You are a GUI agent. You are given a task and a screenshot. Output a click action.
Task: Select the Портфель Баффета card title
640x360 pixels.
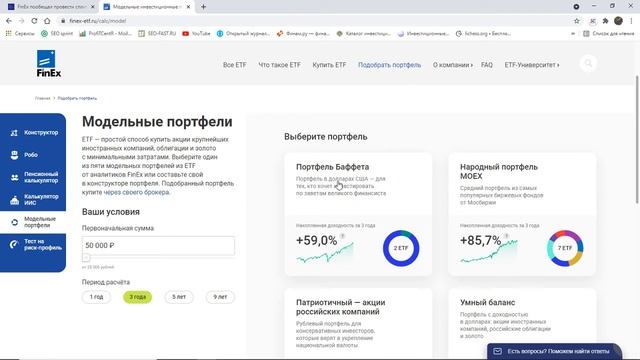pos(332,167)
